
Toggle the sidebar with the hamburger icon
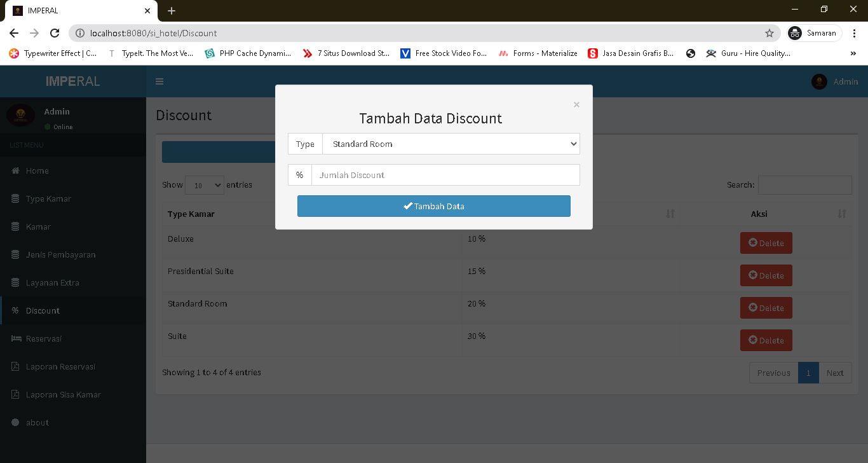(159, 81)
